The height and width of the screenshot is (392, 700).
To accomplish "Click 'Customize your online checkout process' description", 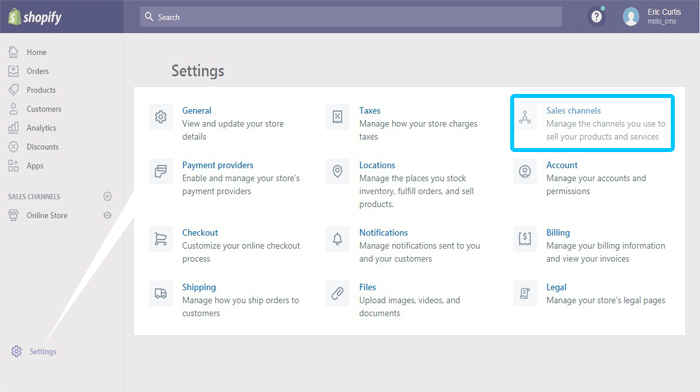I will point(241,252).
